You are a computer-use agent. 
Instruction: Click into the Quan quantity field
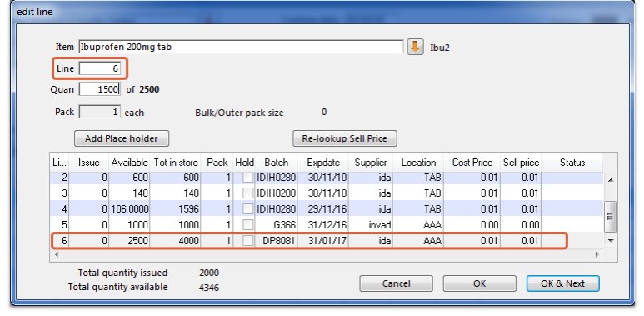tap(100, 89)
